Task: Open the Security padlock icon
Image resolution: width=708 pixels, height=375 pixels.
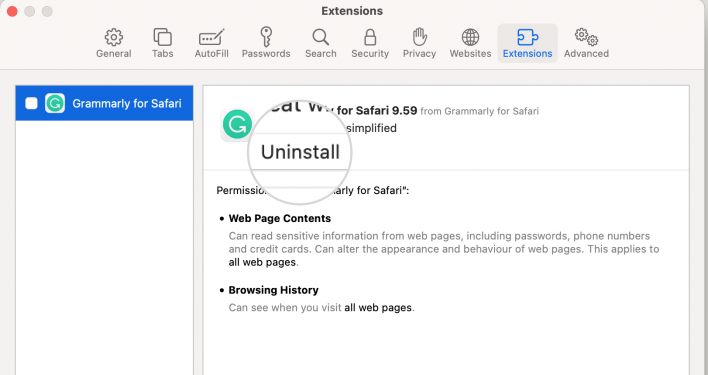Action: (x=370, y=37)
